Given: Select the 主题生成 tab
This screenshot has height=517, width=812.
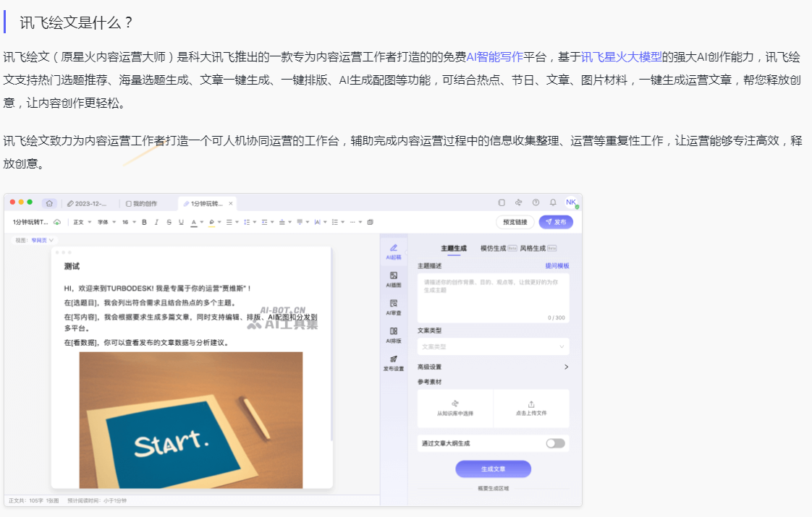Looking at the screenshot, I should tap(454, 249).
